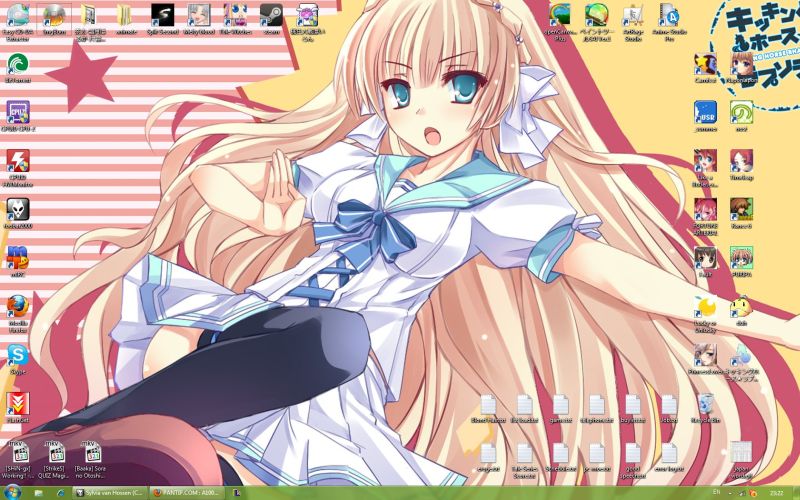Click the EN language indicator in tray
The height and width of the screenshot is (500, 800).
pyautogui.click(x=716, y=492)
